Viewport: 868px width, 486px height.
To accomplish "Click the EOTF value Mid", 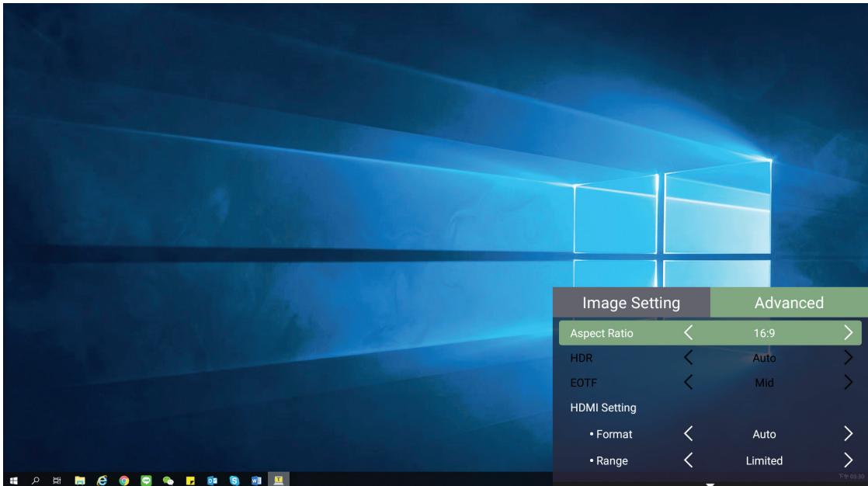I will (764, 383).
